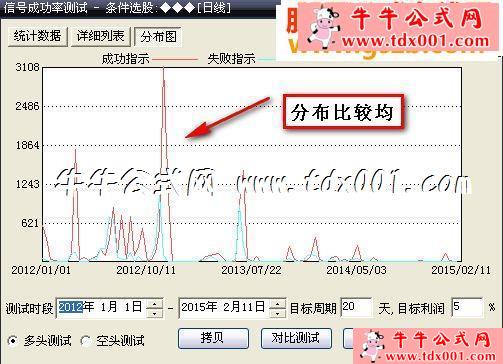Switch to the 详细列表 tab
Image resolution: width=503 pixels, height=364 pixels.
coord(101,36)
